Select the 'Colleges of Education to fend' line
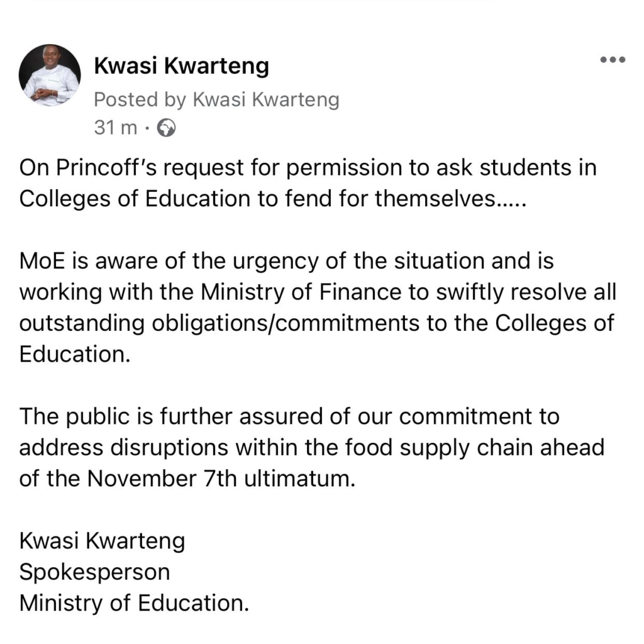644x644 pixels. (273, 199)
